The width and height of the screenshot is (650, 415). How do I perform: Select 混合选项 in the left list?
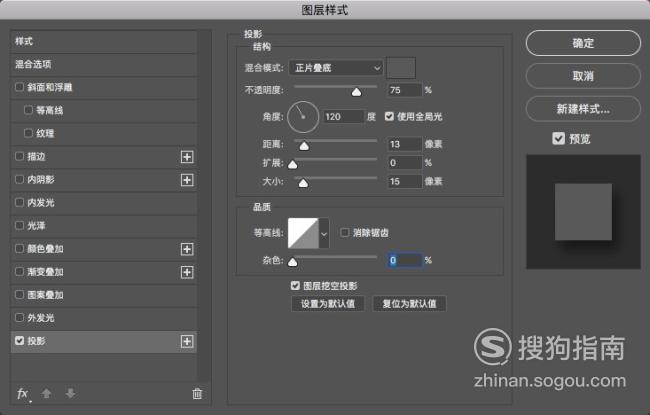point(103,64)
